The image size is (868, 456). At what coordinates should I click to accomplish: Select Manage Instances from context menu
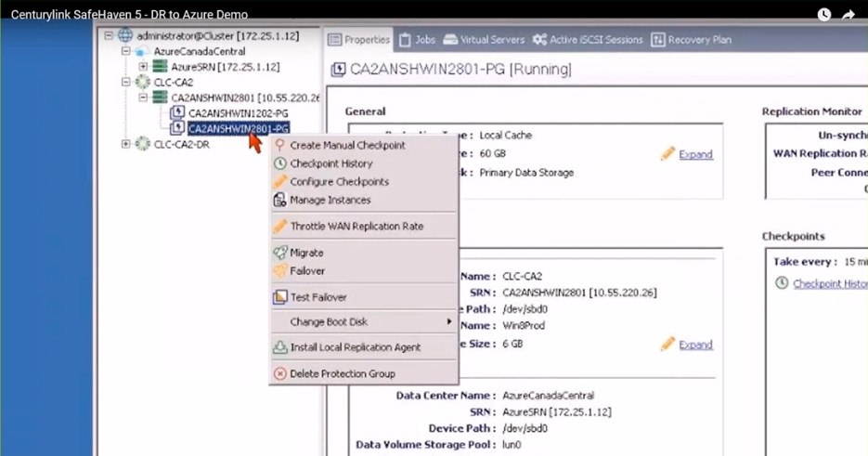point(365,200)
